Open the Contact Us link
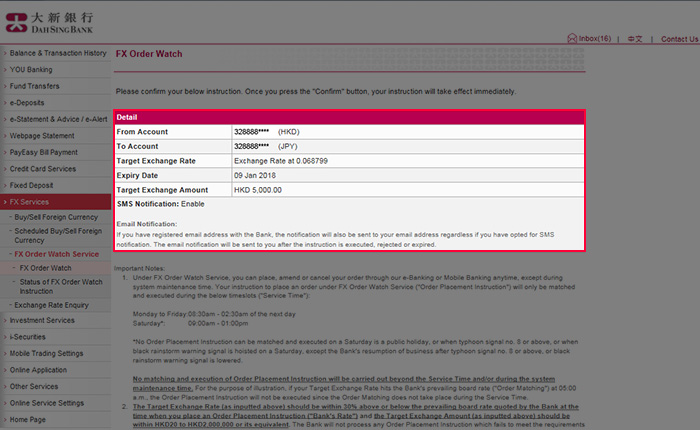Screen dimensions: 700x430 (679, 39)
